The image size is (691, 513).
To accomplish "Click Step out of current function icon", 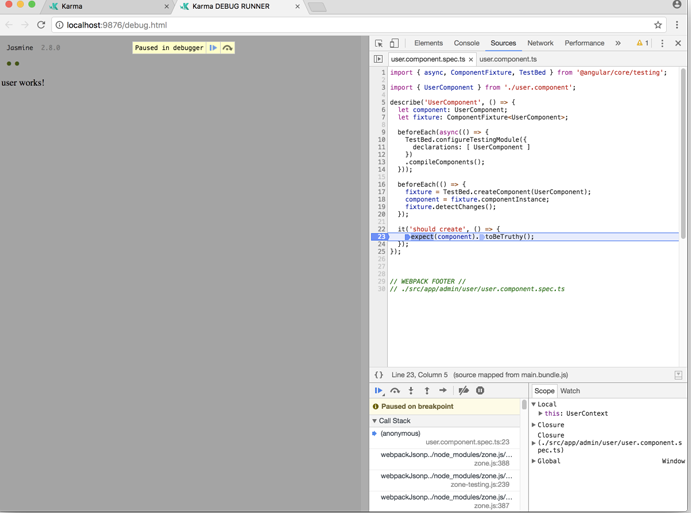I will pos(427,390).
